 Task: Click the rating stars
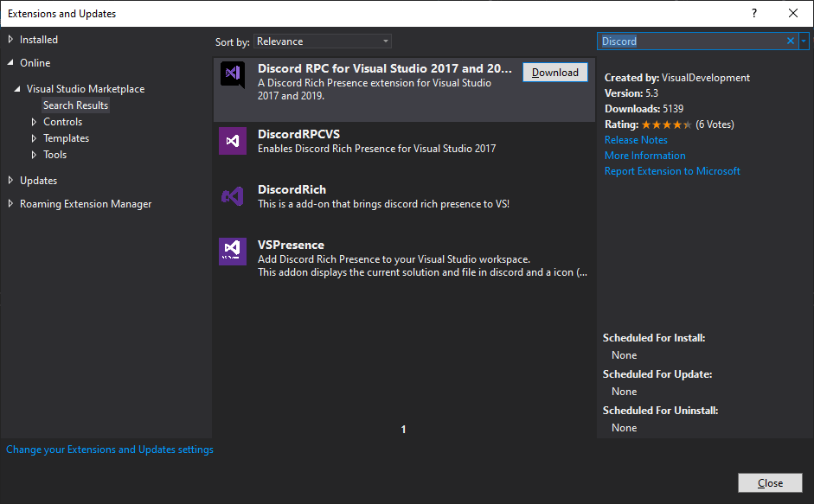[x=667, y=124]
